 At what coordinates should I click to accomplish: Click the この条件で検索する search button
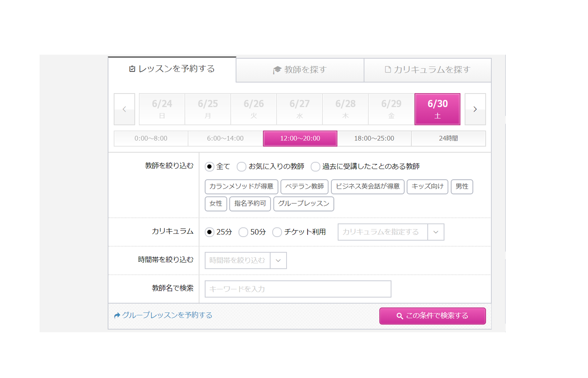[432, 316]
